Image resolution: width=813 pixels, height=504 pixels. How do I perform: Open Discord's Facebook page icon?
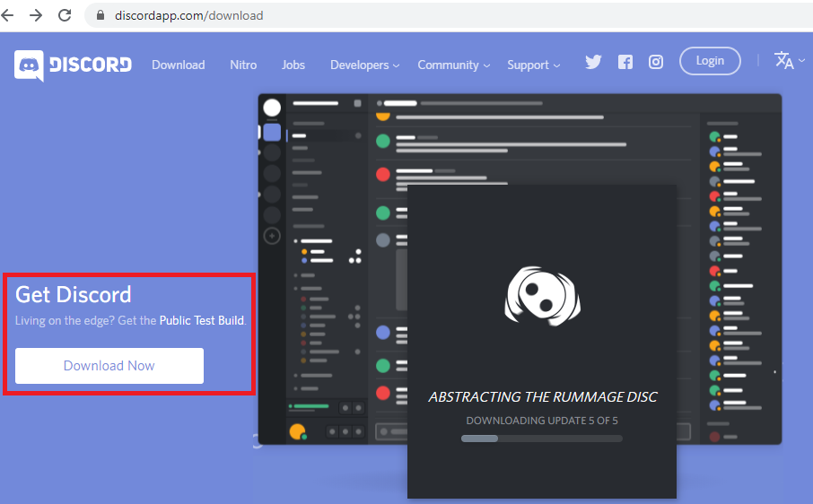click(625, 62)
